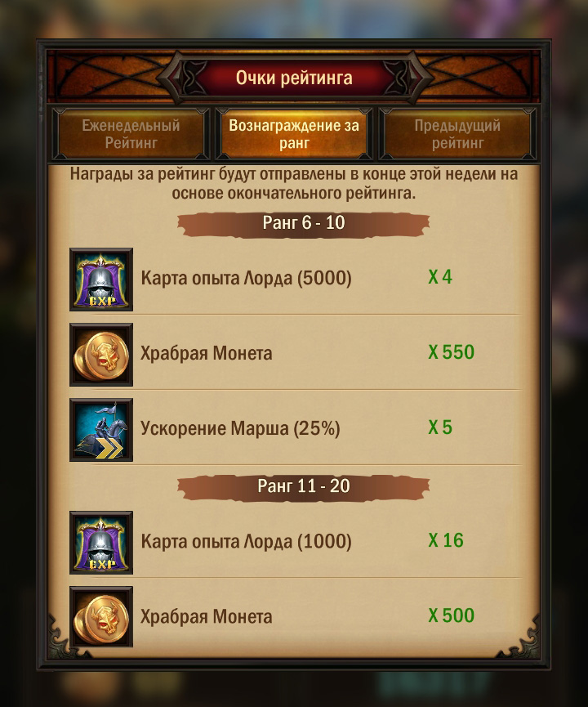Click the Ранг 6 - 10 header banner
The image size is (588, 707).
point(303,224)
